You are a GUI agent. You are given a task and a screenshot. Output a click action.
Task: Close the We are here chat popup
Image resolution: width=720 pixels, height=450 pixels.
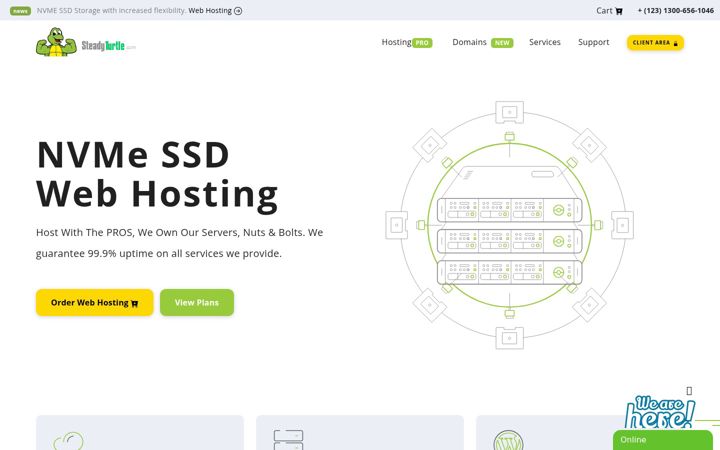click(x=689, y=391)
